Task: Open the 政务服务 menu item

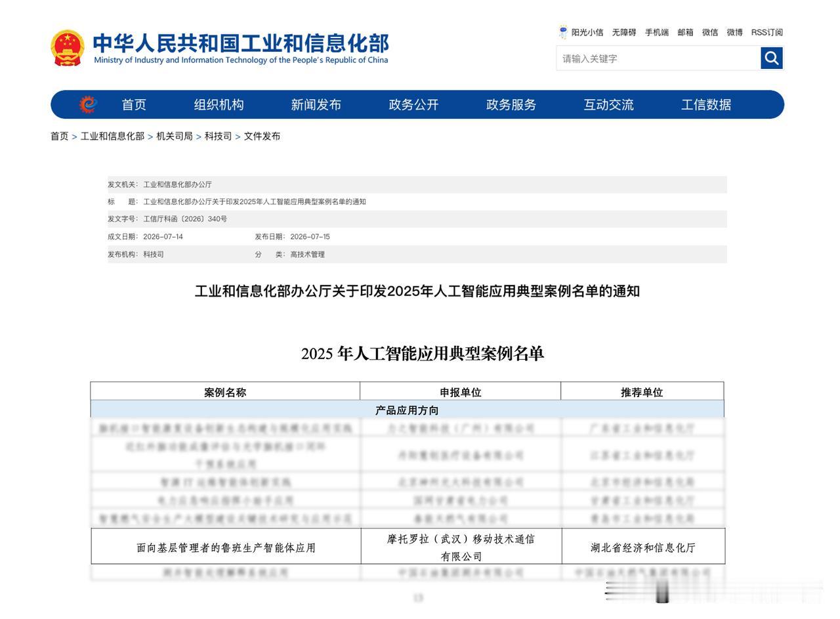Action: [x=511, y=104]
